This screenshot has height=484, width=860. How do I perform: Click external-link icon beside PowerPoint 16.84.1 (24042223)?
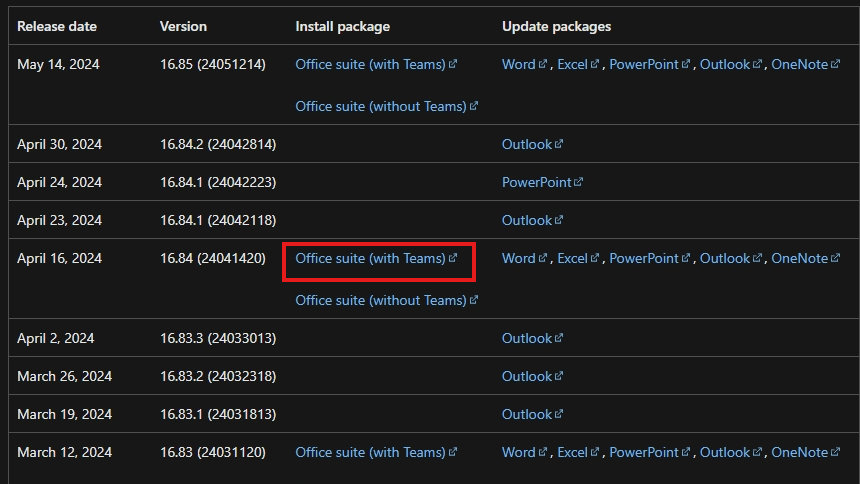click(x=578, y=182)
